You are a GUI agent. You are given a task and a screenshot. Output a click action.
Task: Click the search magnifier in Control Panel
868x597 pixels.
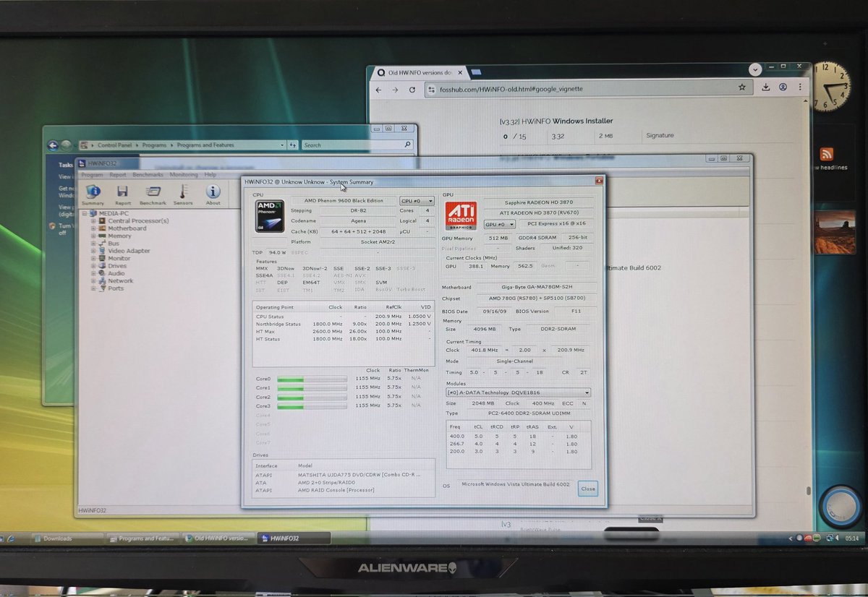click(407, 145)
